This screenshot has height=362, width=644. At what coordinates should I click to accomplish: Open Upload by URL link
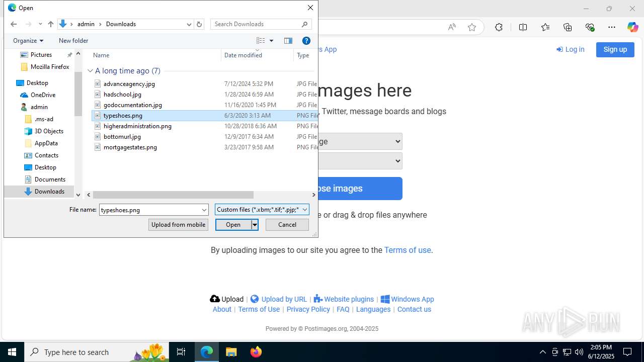tap(279, 299)
